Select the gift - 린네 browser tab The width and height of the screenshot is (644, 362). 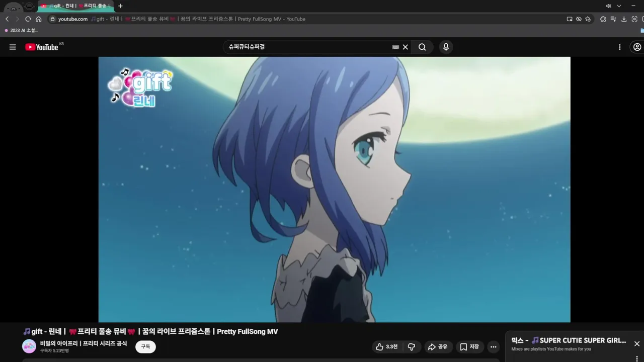coord(76,6)
